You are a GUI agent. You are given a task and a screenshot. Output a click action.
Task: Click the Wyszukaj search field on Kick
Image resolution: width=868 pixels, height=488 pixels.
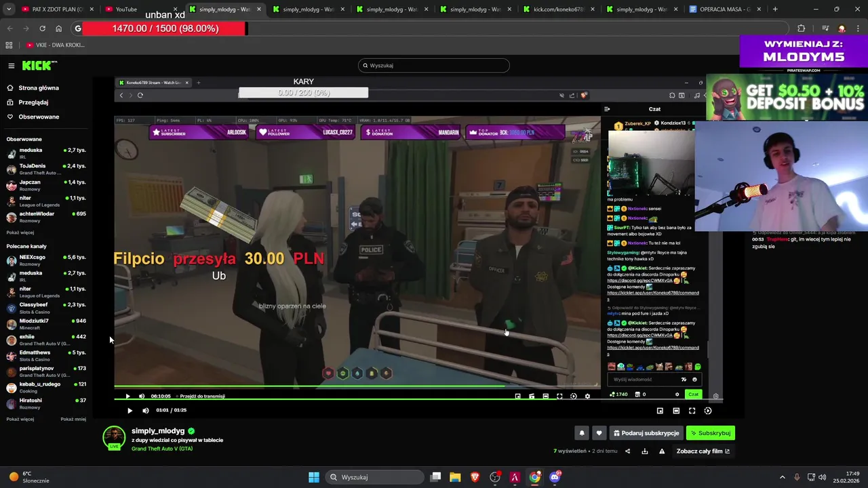point(434,66)
